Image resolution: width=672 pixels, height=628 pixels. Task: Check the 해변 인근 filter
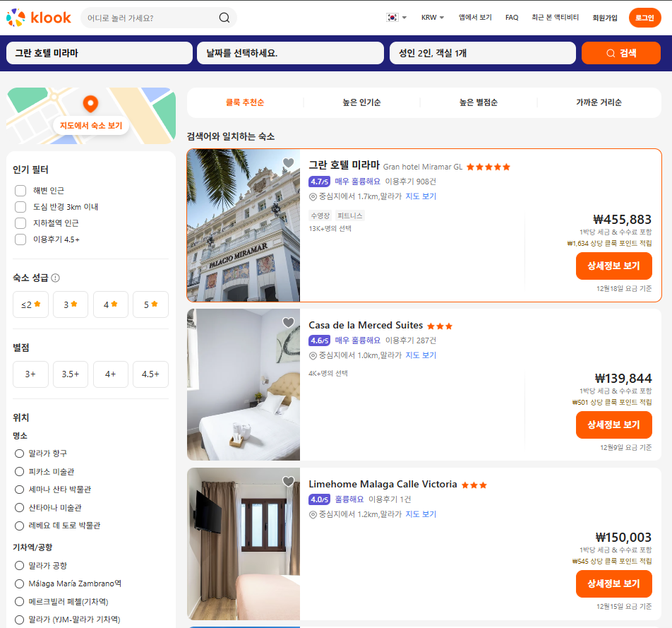coord(20,191)
